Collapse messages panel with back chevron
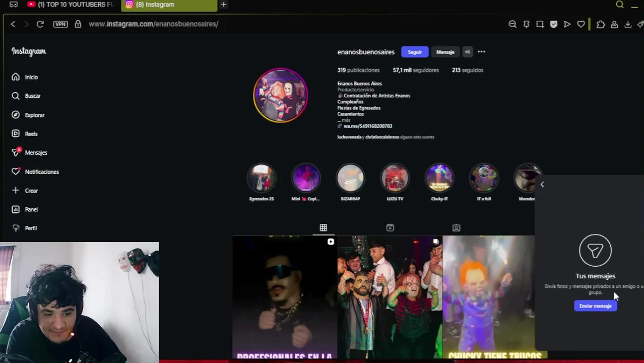The height and width of the screenshot is (363, 644). [542, 185]
